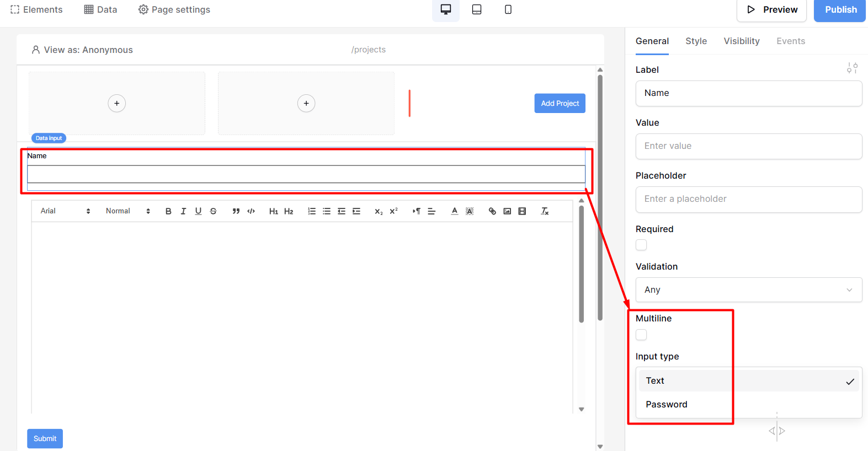
Task: Open the Validation dropdown set to Any
Action: coord(748,290)
